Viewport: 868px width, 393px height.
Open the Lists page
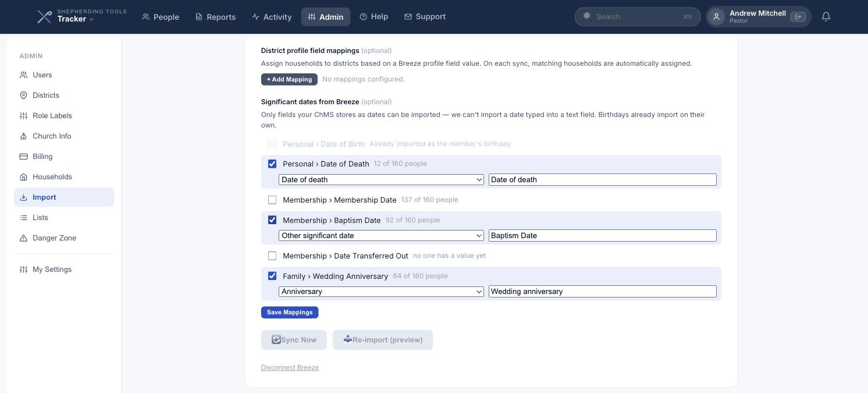pos(64,218)
